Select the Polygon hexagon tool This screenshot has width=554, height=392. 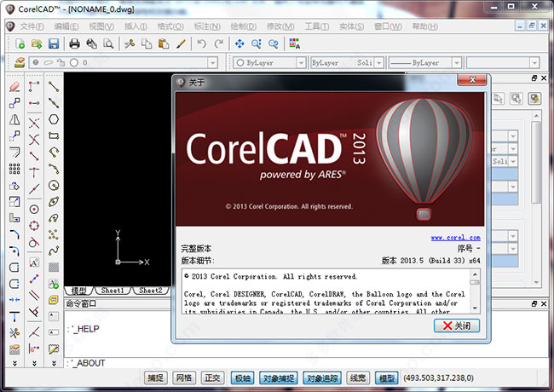point(54,119)
